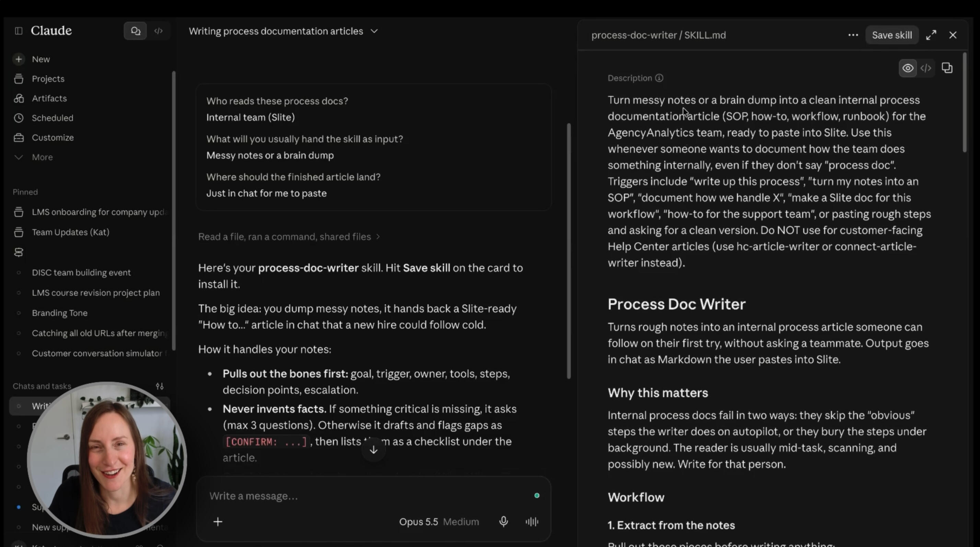Screen dimensions: 980x547
Task: Open Projects in sidebar
Action: (48, 79)
